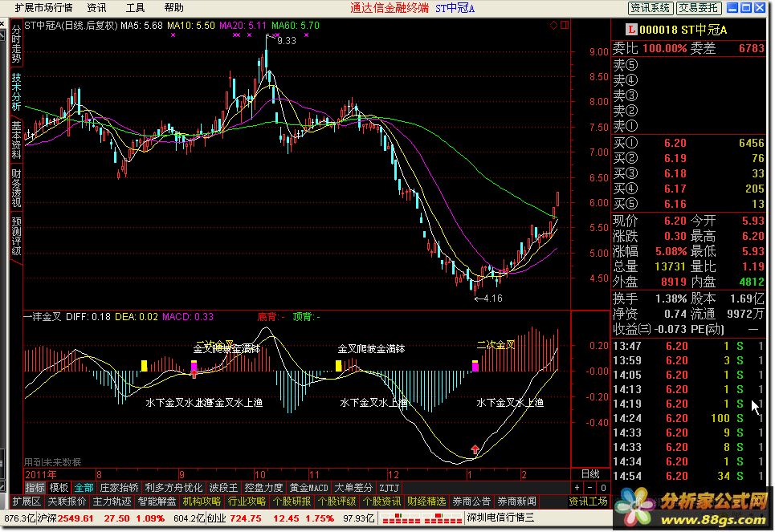Viewport: 775px width, 532px height.
Task: Switch to the 技术分析 side tab
Action: click(16, 92)
